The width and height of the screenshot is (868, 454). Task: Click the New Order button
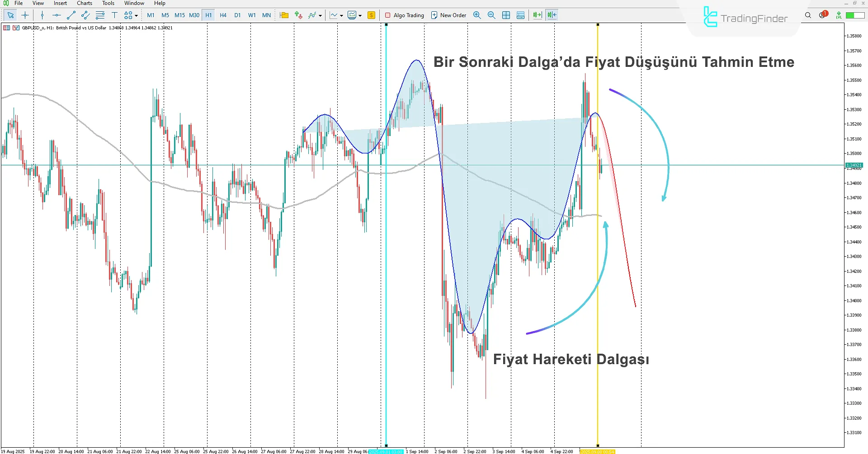(x=448, y=15)
